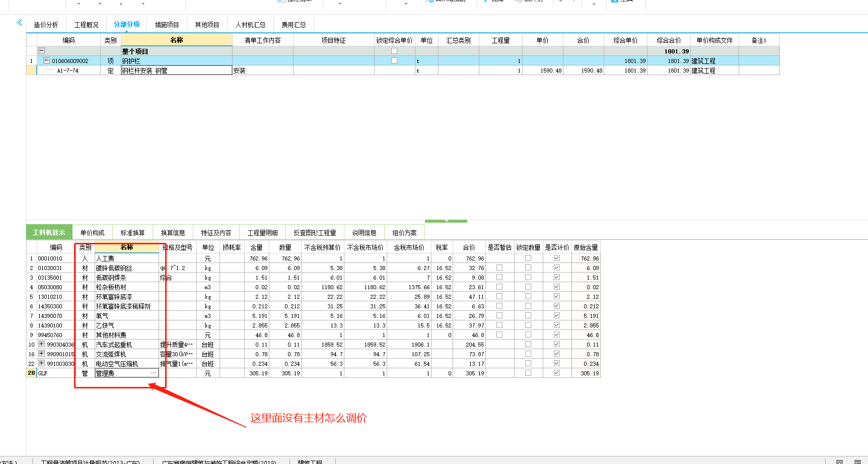Expand the 990304036 汽车式起重机 row
The image size is (868, 464).
click(x=42, y=344)
